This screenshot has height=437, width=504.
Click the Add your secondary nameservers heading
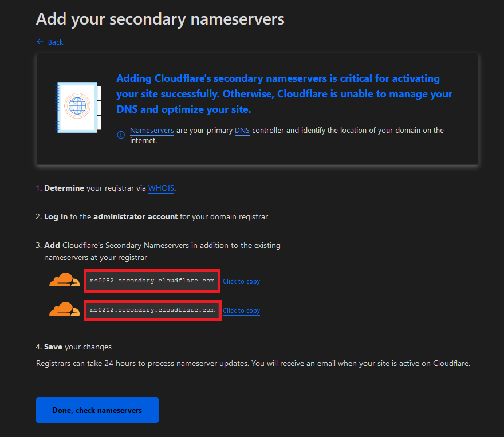pos(160,19)
